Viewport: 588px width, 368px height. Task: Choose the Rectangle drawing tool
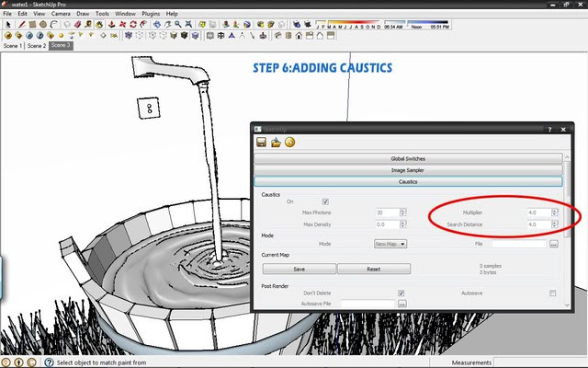pyautogui.click(x=32, y=25)
